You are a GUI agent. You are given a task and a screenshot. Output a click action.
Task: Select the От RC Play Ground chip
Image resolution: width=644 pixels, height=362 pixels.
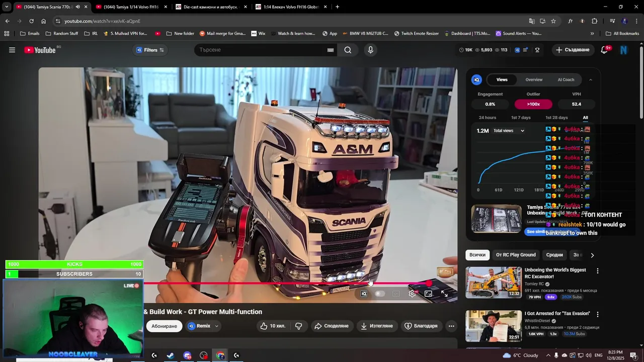[516, 255]
